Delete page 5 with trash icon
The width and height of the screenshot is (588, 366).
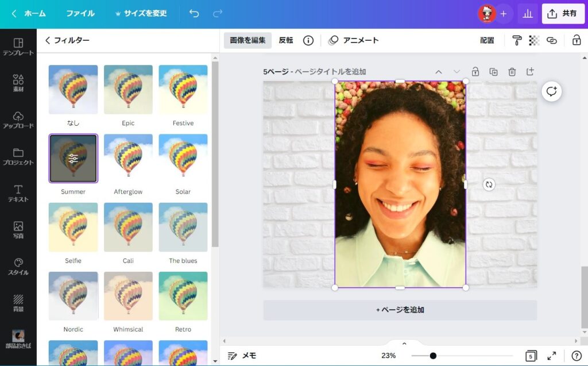pyautogui.click(x=512, y=71)
